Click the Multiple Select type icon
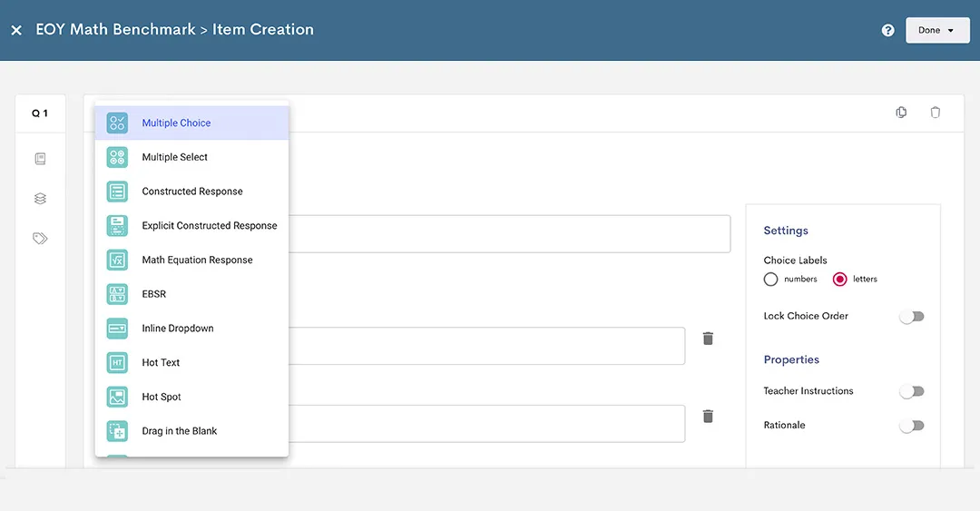Screen dimensions: 980x511 tap(117, 157)
